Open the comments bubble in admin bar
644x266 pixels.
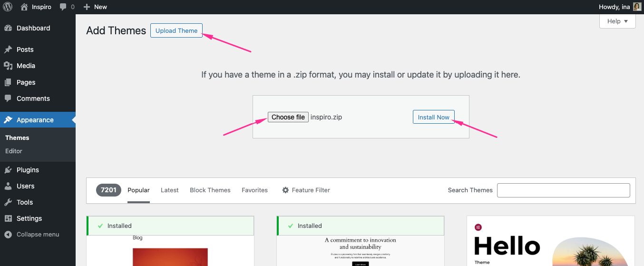tap(63, 7)
